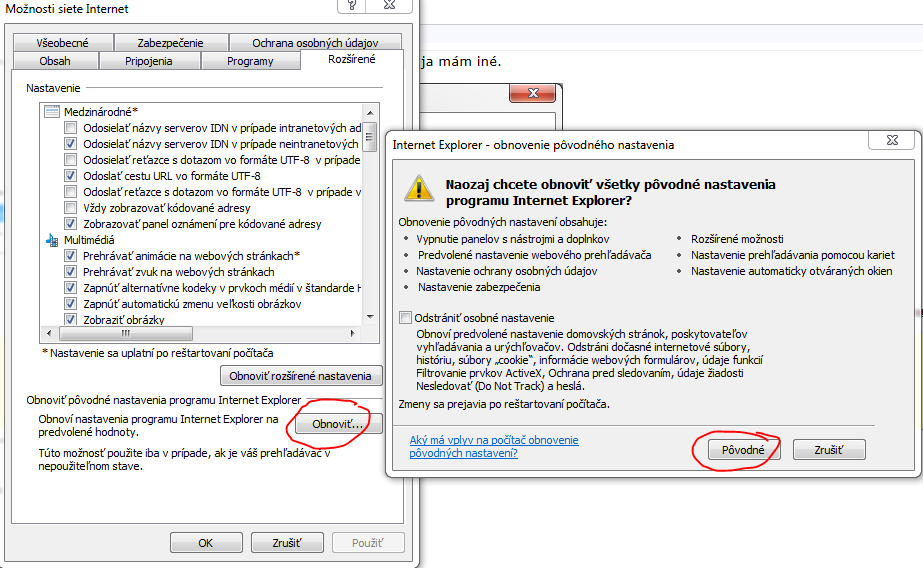The height and width of the screenshot is (568, 923).
Task: Click 'Nastavenie prehľadávania pomocou kariet' text
Action: 793,255
